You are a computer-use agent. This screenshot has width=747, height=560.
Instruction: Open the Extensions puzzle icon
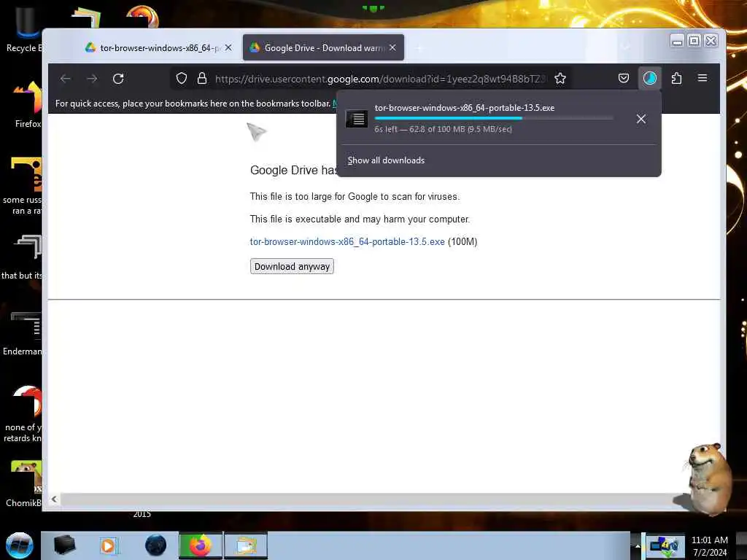[676, 78]
